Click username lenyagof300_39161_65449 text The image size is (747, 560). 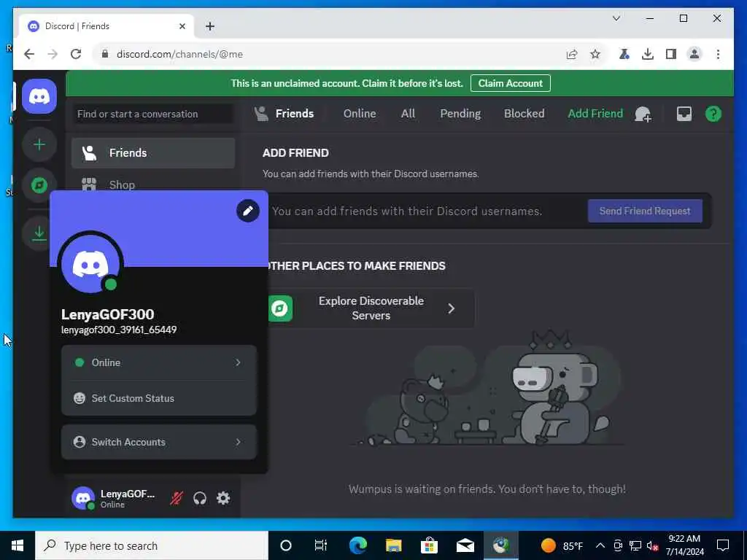119,330
